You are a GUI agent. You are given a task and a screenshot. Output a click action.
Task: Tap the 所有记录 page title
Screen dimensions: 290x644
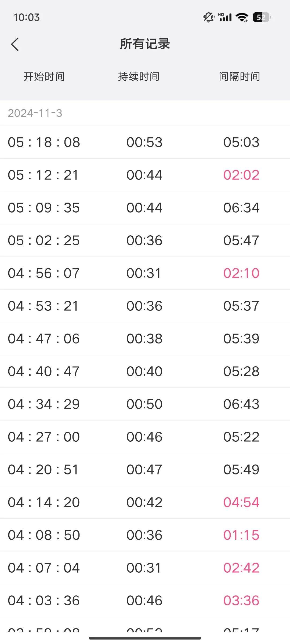tap(145, 44)
